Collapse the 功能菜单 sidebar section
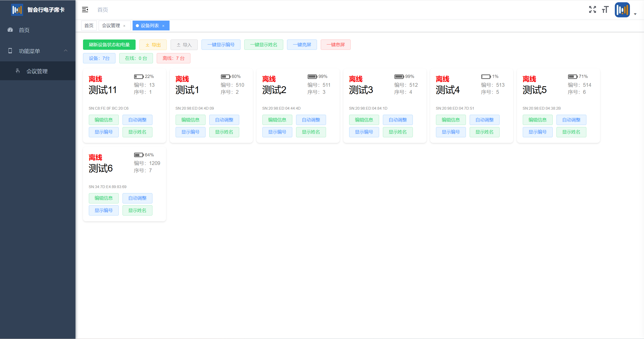 66,51
